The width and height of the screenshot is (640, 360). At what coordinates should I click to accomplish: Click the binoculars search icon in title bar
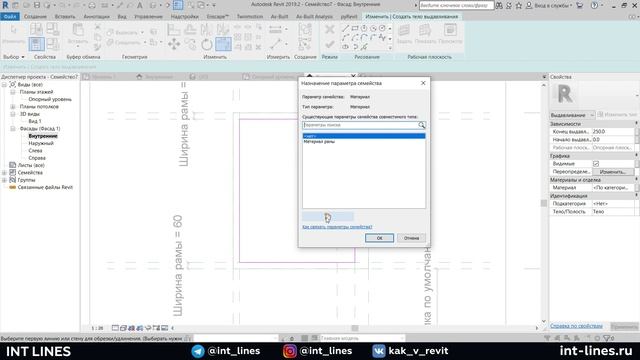click(499, 5)
